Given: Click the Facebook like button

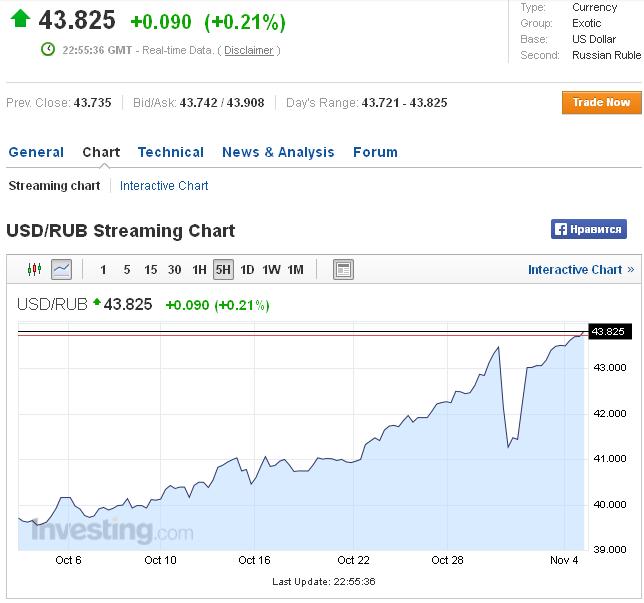Looking at the screenshot, I should point(588,230).
